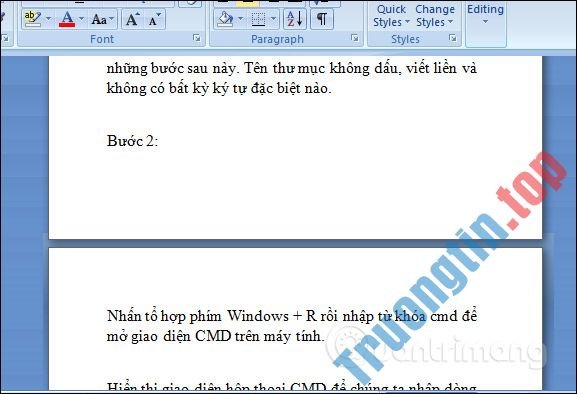
Task: Expand the Shading color dropdown arrow
Action: tap(240, 19)
